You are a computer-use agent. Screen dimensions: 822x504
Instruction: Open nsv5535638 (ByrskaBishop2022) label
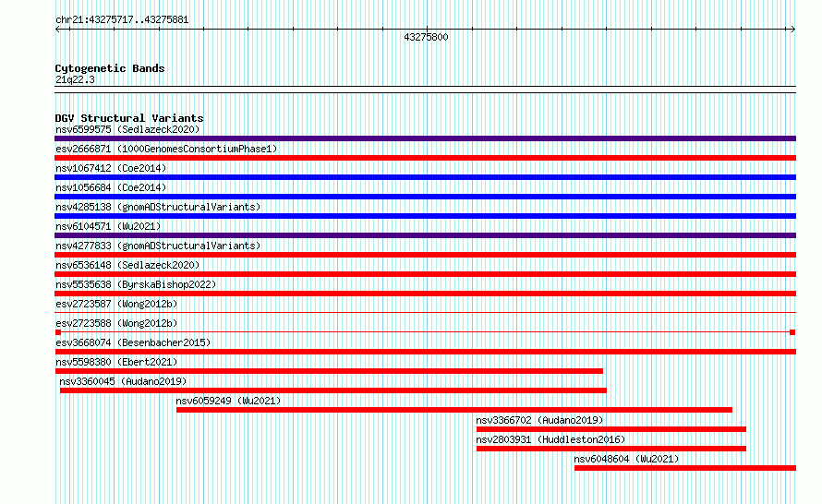(136, 284)
